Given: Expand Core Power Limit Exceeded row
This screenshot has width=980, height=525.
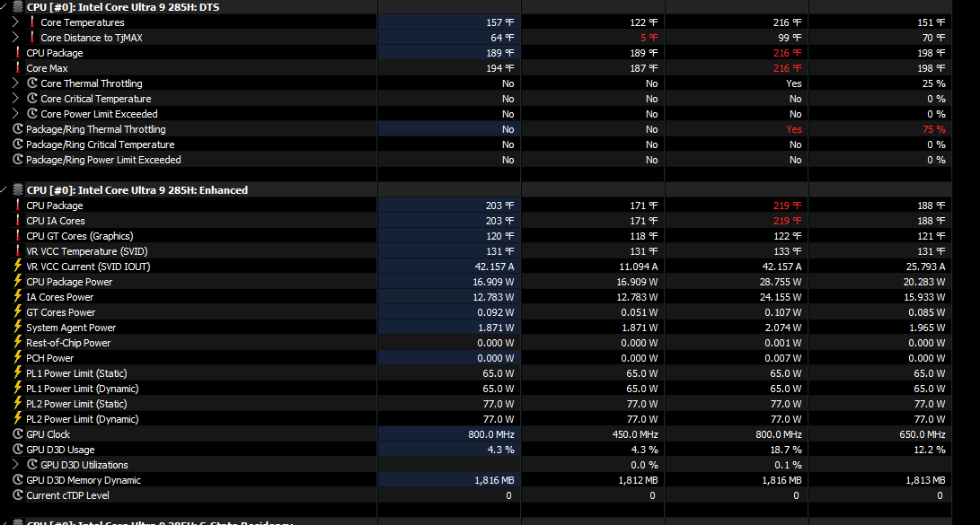Looking at the screenshot, I should [15, 114].
